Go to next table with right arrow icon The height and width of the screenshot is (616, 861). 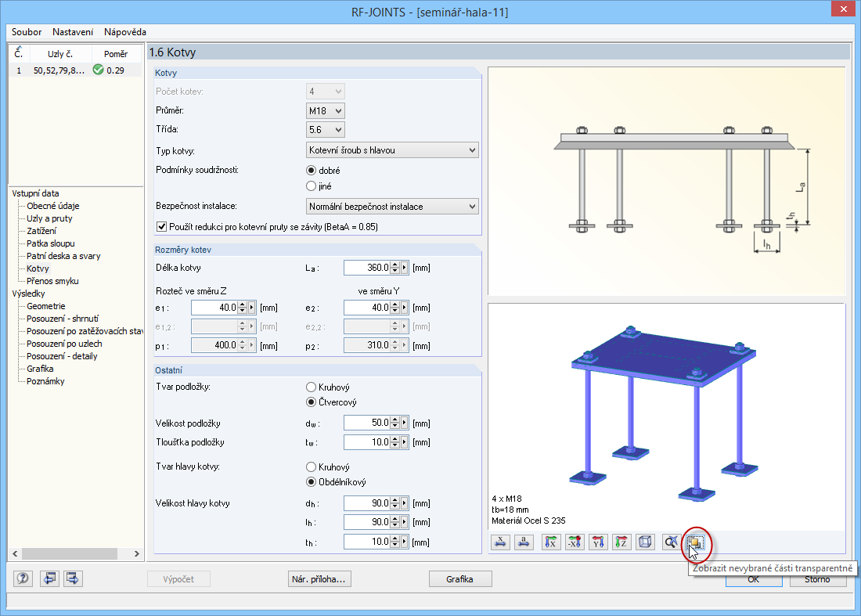pos(73,578)
